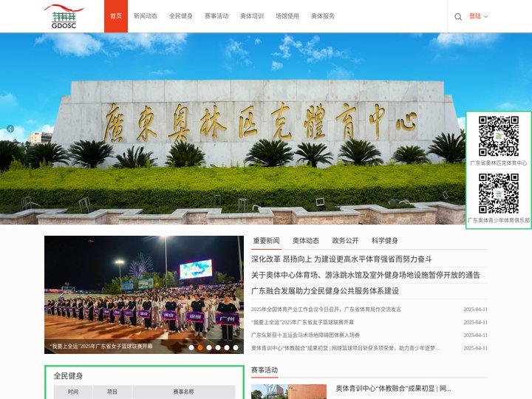Select third news carousel dot
532x399 pixels.
pos(209,347)
